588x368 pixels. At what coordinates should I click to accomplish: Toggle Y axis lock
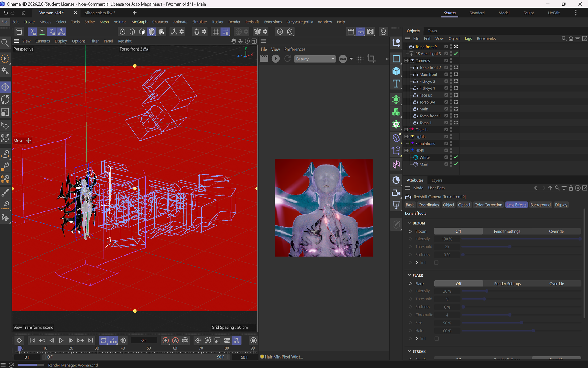tap(42, 32)
